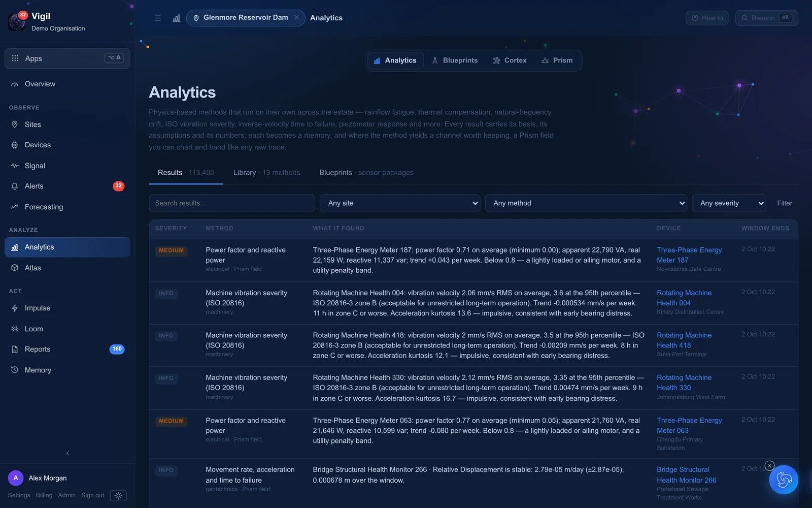Open the Blueprints sensor packages tab
This screenshot has height=508, width=812.
(366, 173)
